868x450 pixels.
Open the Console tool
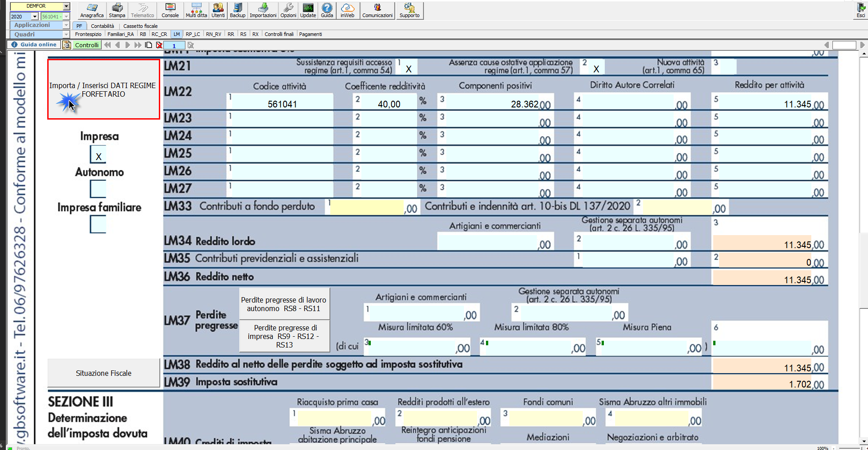pyautogui.click(x=170, y=10)
